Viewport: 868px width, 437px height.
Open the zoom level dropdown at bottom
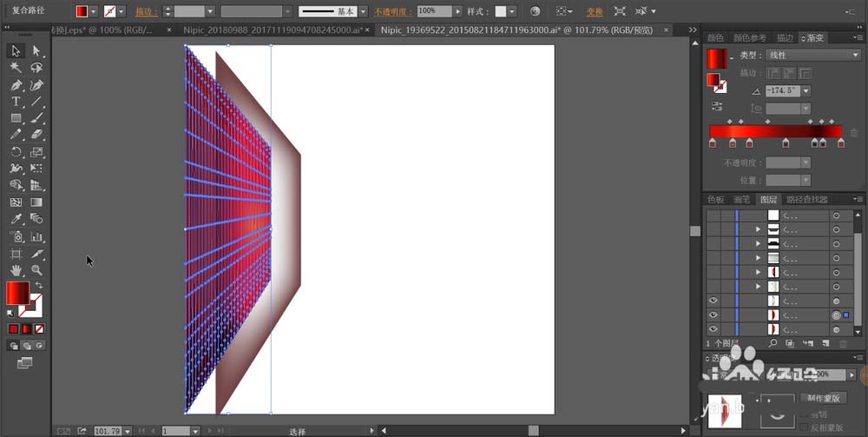(128, 431)
